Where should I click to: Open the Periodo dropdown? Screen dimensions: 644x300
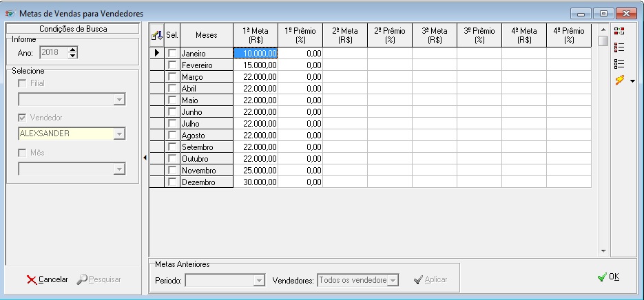(x=259, y=280)
